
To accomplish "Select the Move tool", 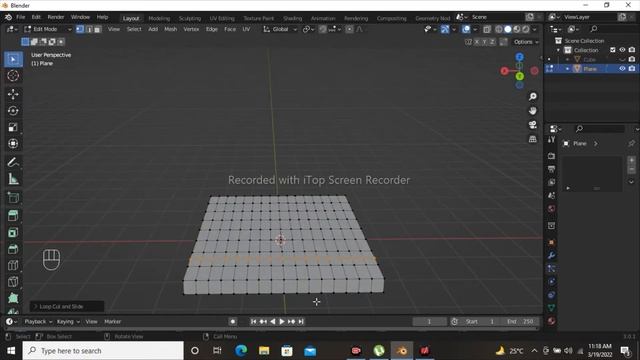I will coord(13,94).
